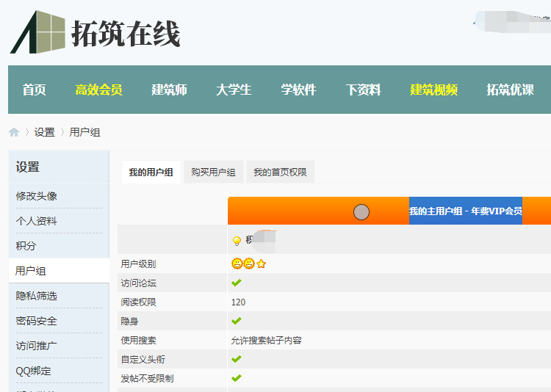Click the 阅读权限 value 120
Image resolution: width=551 pixels, height=392 pixels.
(x=238, y=302)
